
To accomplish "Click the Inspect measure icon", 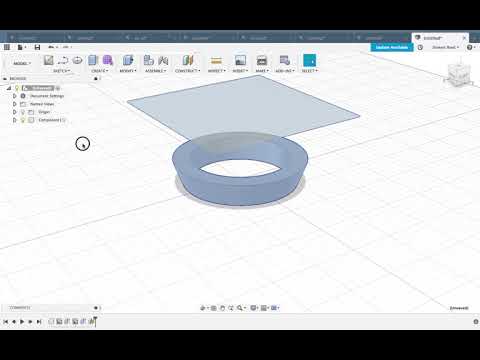I will 216,60.
